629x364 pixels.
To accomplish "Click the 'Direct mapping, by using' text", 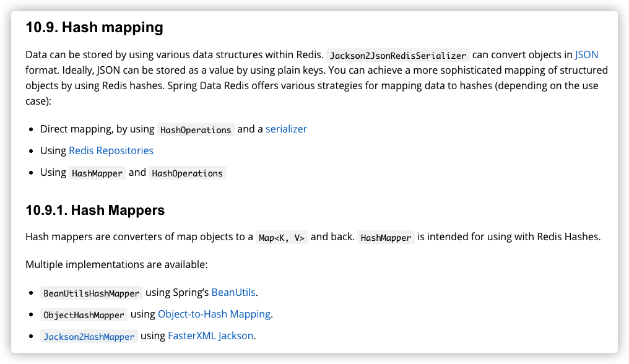I will pyautogui.click(x=97, y=129).
